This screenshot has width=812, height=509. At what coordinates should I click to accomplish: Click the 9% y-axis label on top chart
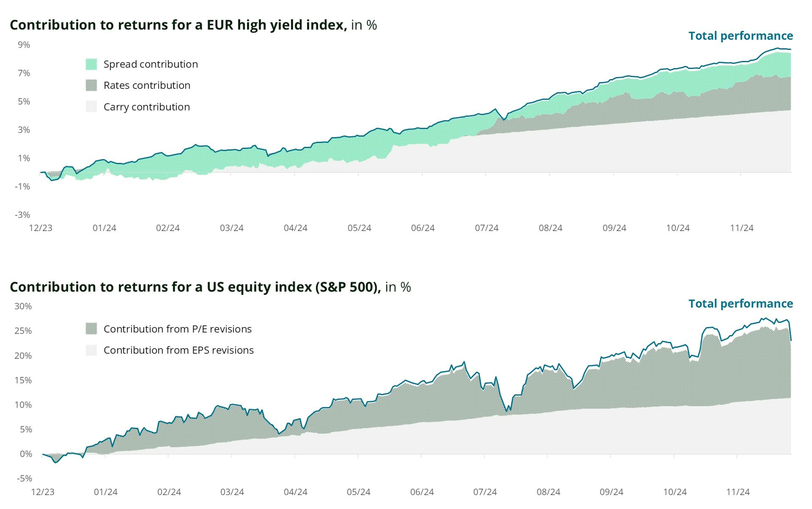[24, 45]
